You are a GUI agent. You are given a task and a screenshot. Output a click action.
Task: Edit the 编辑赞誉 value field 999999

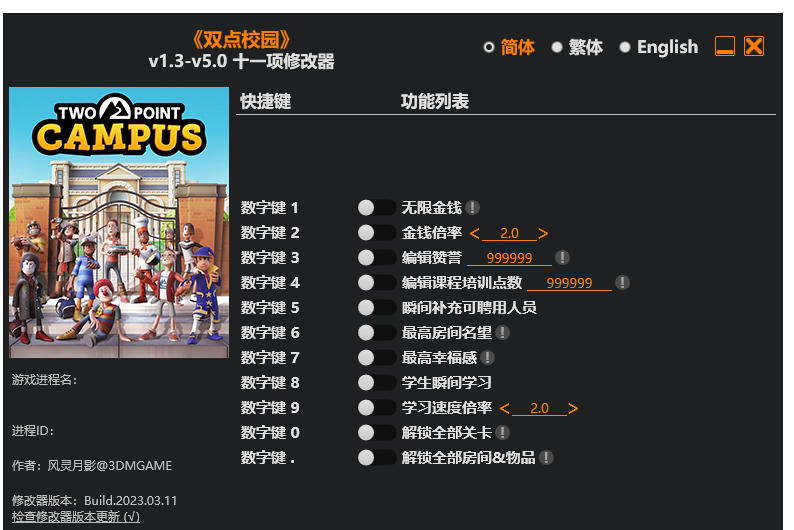tap(509, 258)
